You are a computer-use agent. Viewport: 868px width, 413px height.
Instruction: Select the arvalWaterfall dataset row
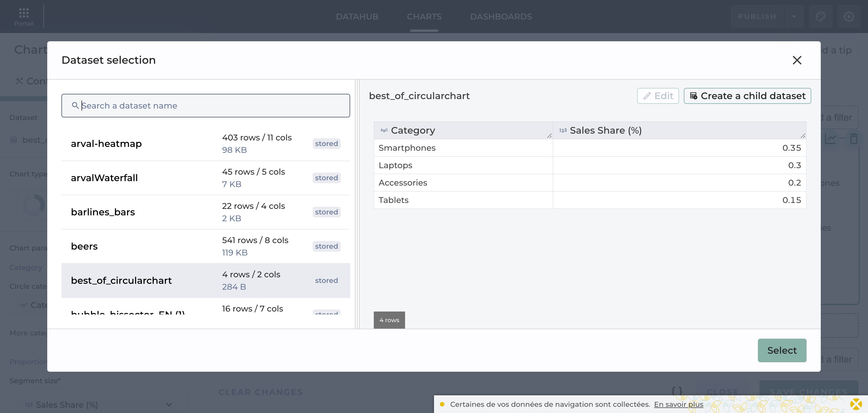tap(205, 178)
